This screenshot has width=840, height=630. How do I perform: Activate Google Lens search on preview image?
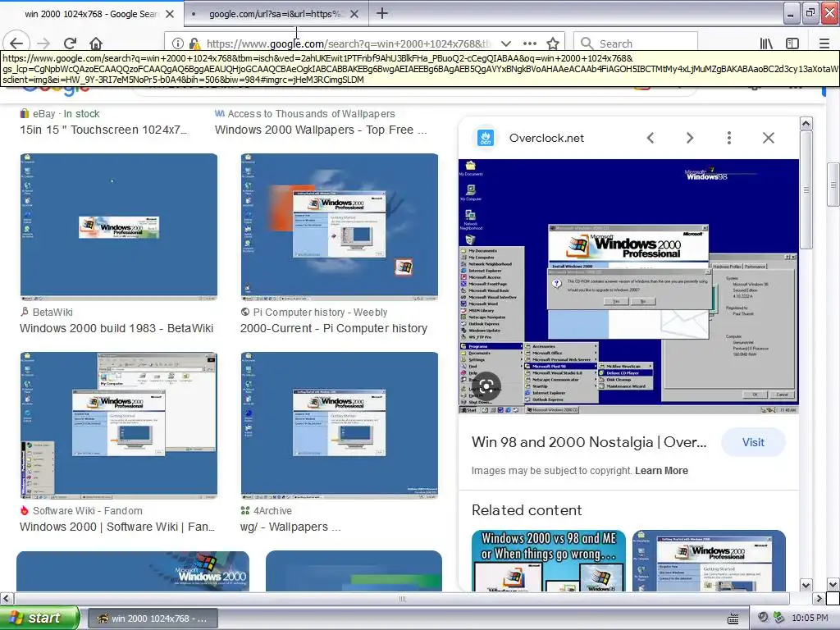coord(486,386)
